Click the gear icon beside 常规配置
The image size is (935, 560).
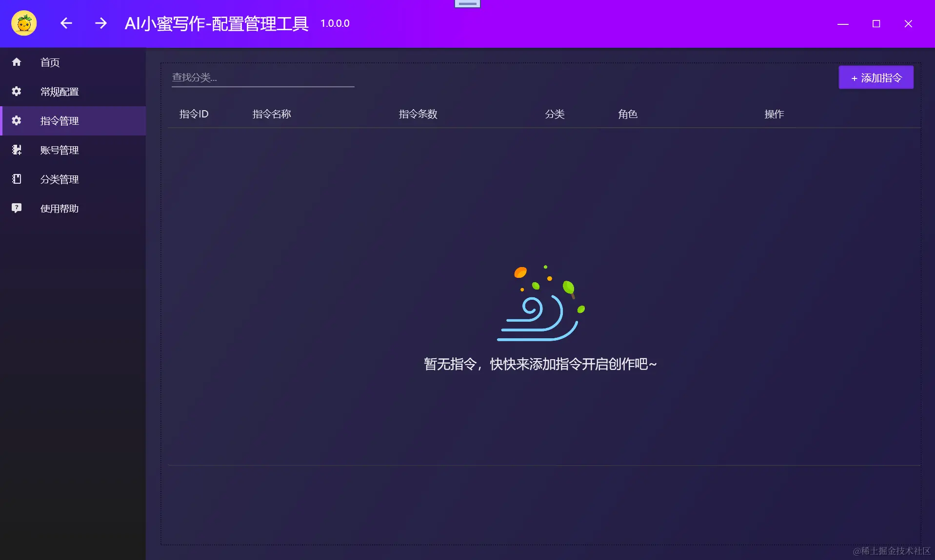tap(17, 91)
